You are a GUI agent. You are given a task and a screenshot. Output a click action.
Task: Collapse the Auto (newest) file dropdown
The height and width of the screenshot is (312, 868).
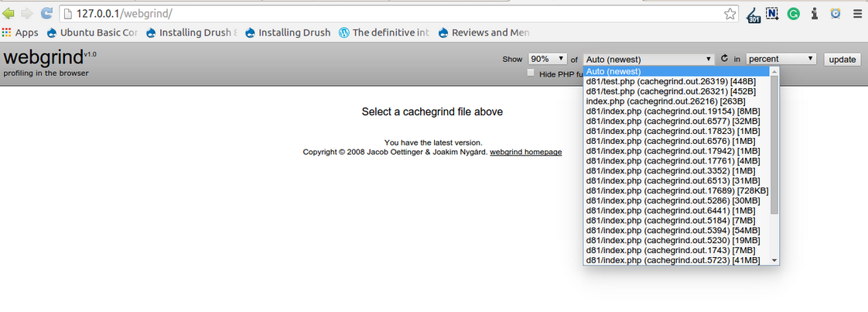(x=648, y=59)
